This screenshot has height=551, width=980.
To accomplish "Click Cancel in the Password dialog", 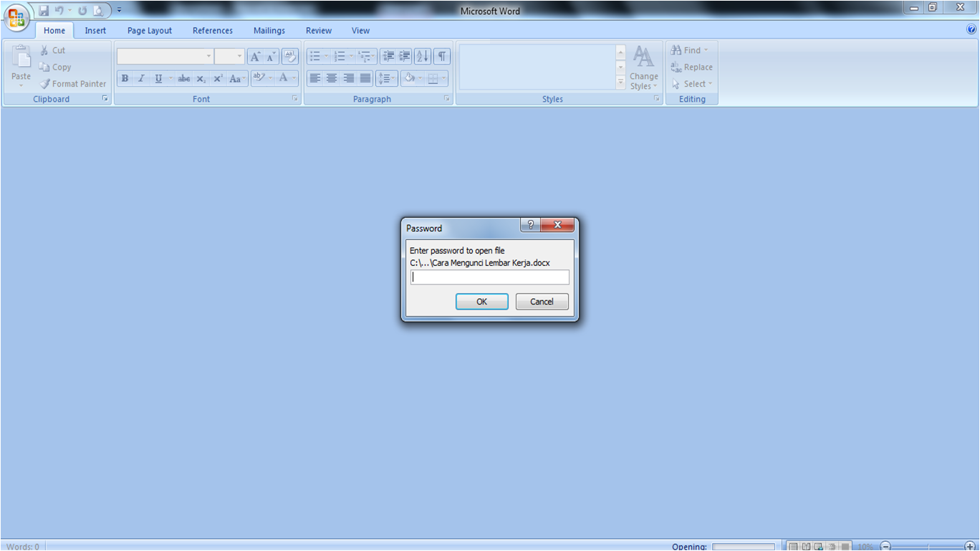I will point(542,302).
